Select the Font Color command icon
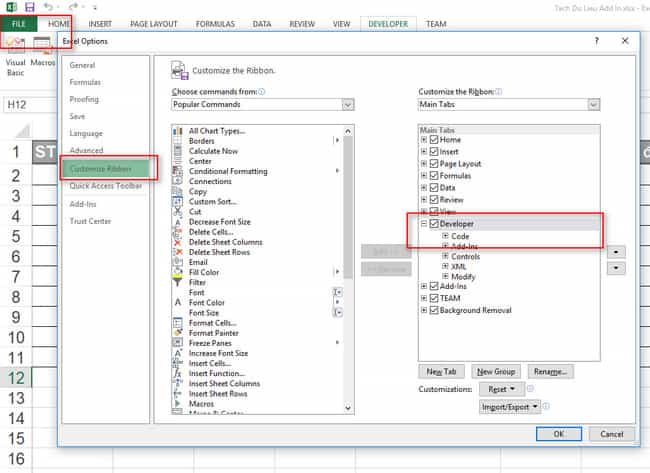The image size is (650, 473). pyautogui.click(x=177, y=303)
